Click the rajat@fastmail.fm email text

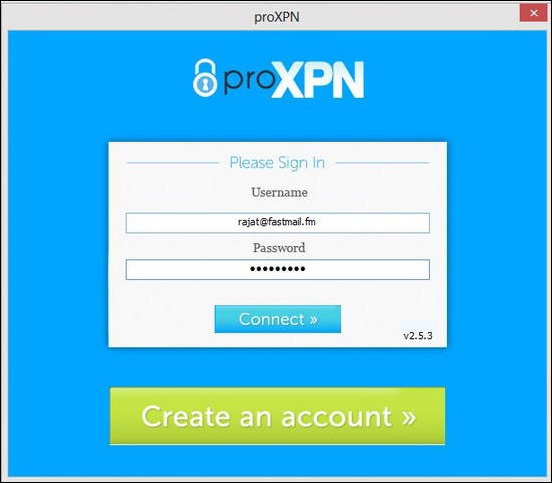pyautogui.click(x=277, y=222)
